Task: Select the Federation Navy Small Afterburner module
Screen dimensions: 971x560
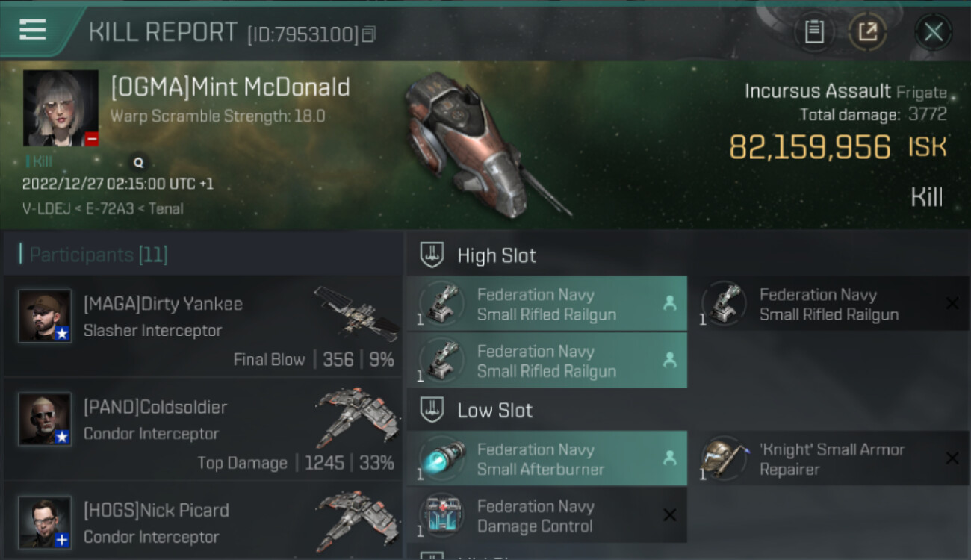Action: pos(547,458)
